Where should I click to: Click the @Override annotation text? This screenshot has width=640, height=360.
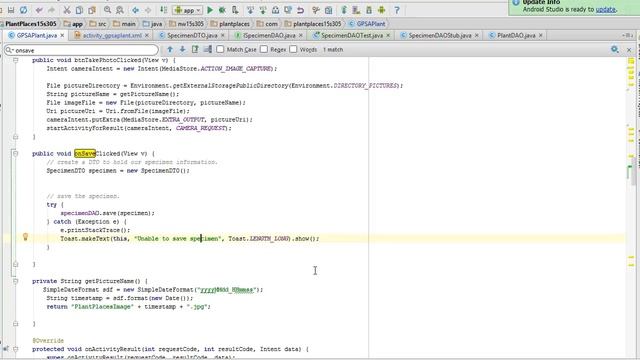[x=48, y=340]
